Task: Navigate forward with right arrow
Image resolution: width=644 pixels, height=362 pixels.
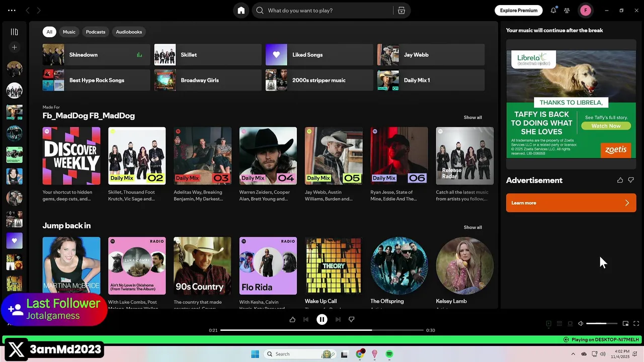Action: (x=39, y=10)
